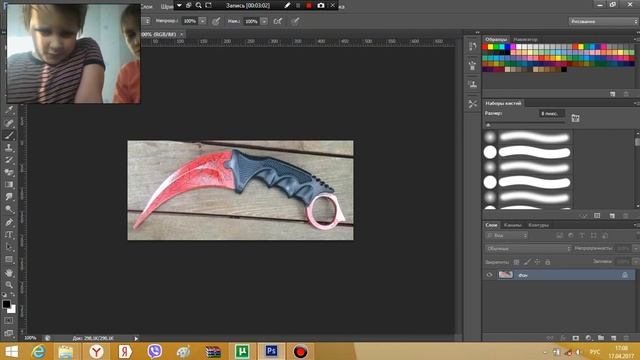Toggle lock image pixels brush icon

[x=527, y=262]
